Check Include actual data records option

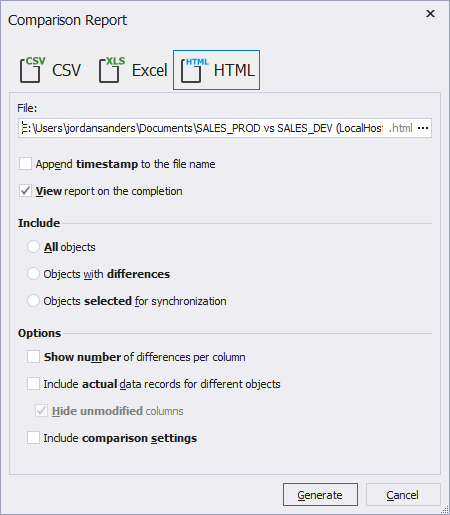click(x=33, y=384)
